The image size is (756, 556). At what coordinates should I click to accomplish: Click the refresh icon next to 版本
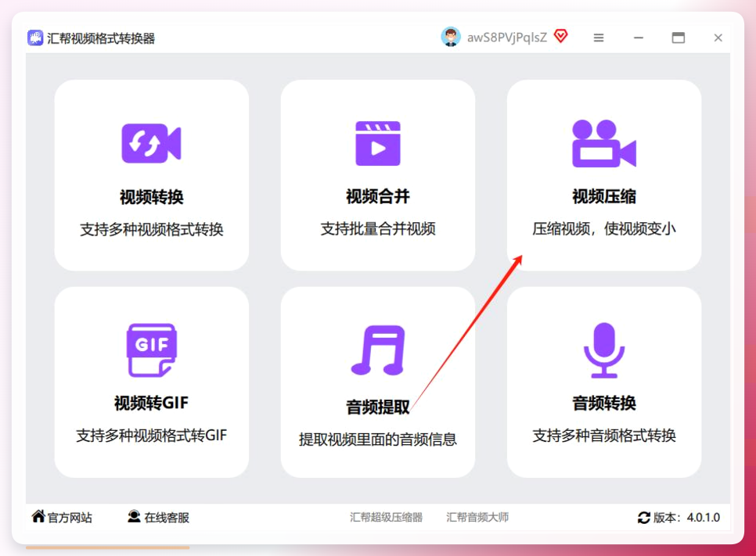pyautogui.click(x=643, y=518)
